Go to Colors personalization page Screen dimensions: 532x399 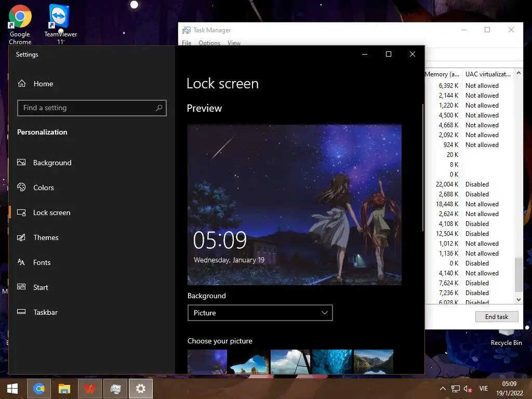44,187
